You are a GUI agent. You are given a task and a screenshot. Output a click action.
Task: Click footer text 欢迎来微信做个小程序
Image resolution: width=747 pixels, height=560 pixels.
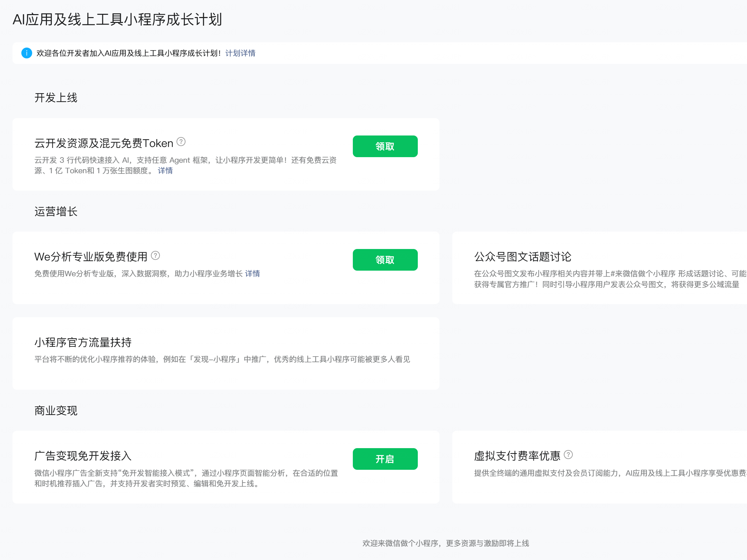click(445, 543)
